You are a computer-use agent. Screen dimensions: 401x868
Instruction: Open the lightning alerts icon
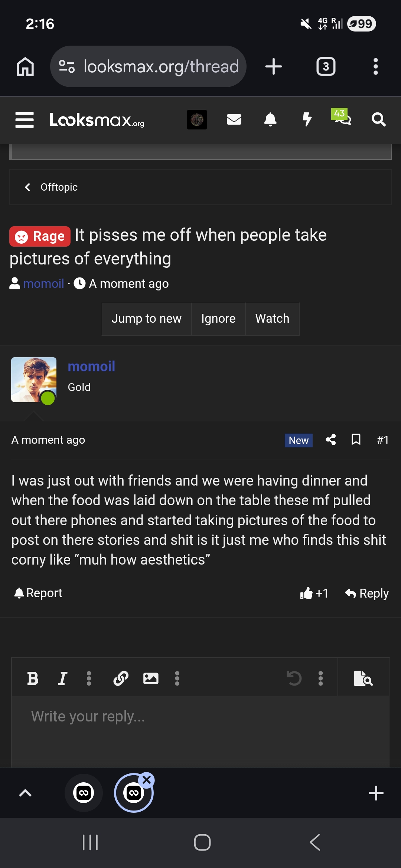point(307,119)
